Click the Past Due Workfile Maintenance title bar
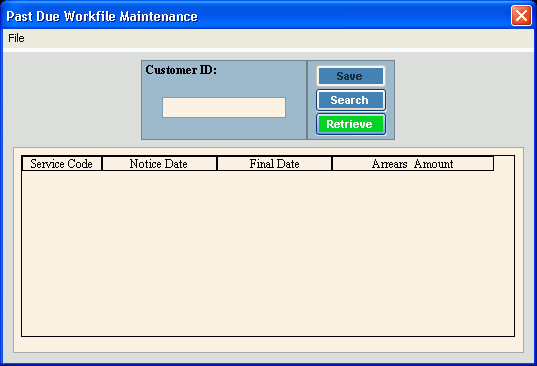Image resolution: width=537 pixels, height=366 pixels. [x=257, y=16]
